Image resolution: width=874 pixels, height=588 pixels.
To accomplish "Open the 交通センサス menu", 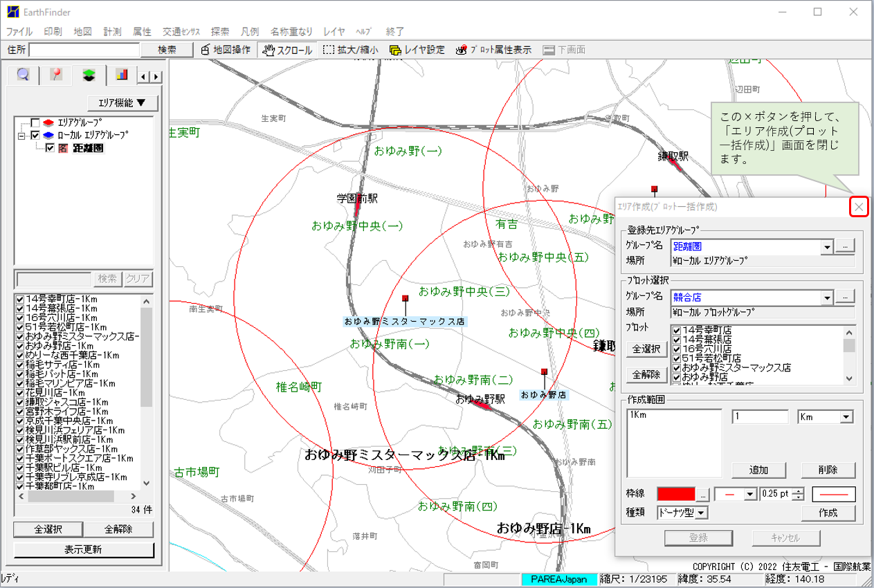I will pyautogui.click(x=181, y=32).
